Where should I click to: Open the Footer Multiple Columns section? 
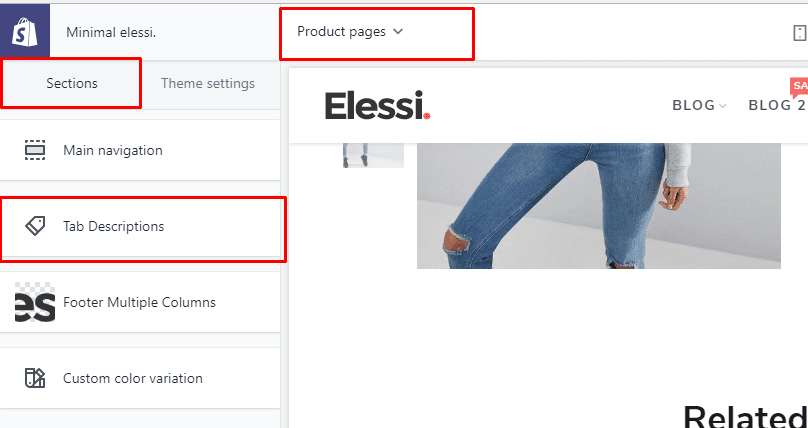[140, 302]
